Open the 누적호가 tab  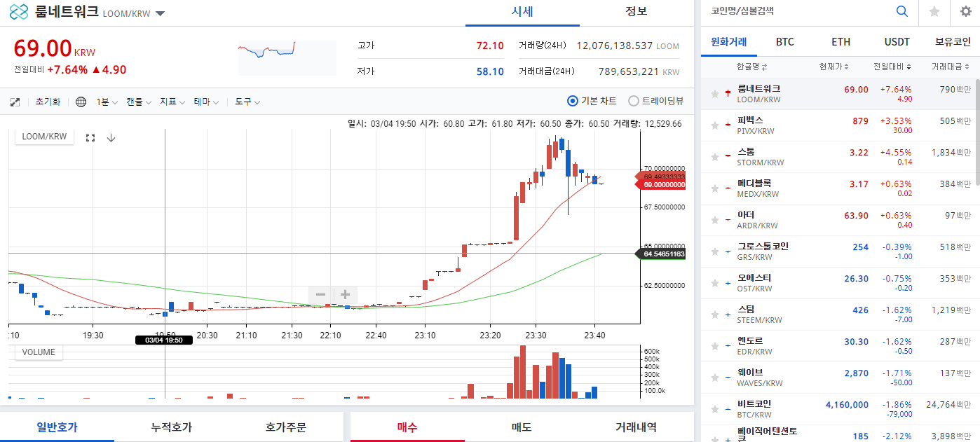(172, 427)
